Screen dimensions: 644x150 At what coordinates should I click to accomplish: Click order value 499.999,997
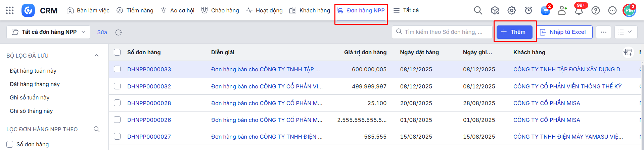(x=369, y=86)
